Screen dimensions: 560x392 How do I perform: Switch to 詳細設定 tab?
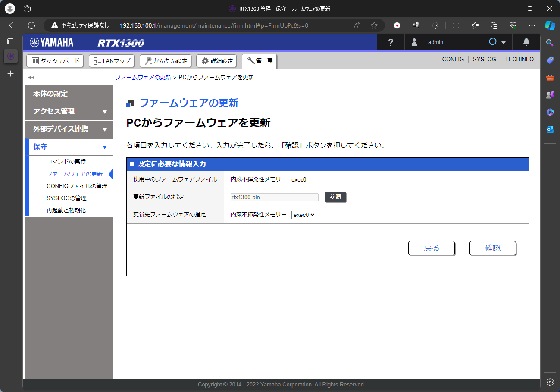pos(216,61)
